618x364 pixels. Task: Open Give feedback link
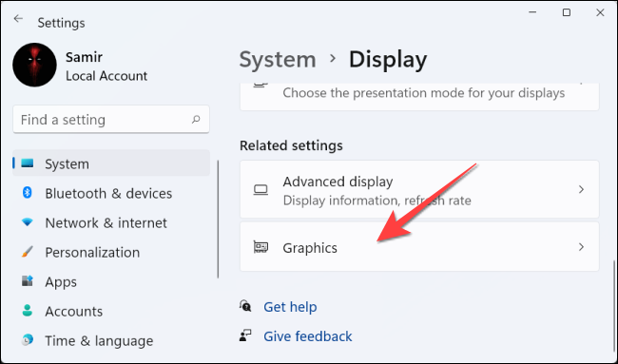click(x=308, y=336)
